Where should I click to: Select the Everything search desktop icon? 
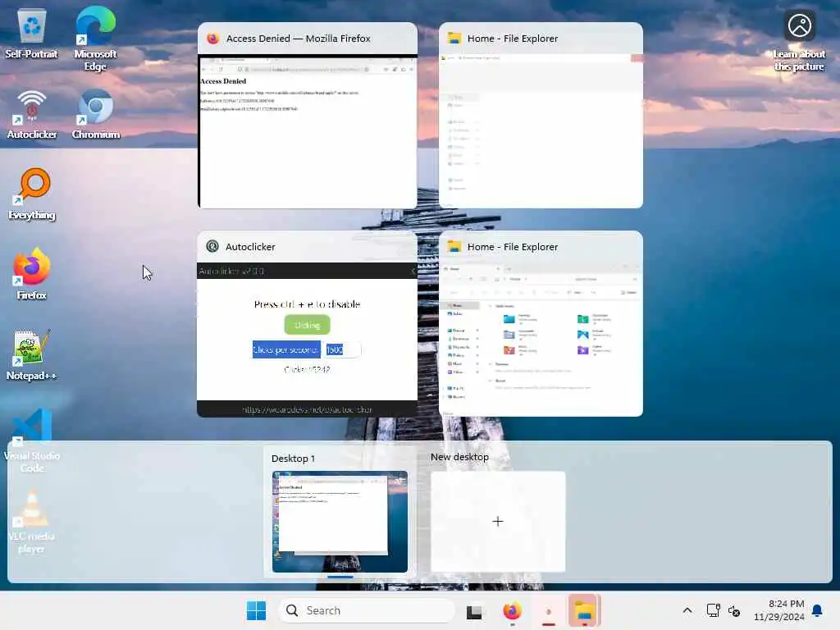point(32,194)
